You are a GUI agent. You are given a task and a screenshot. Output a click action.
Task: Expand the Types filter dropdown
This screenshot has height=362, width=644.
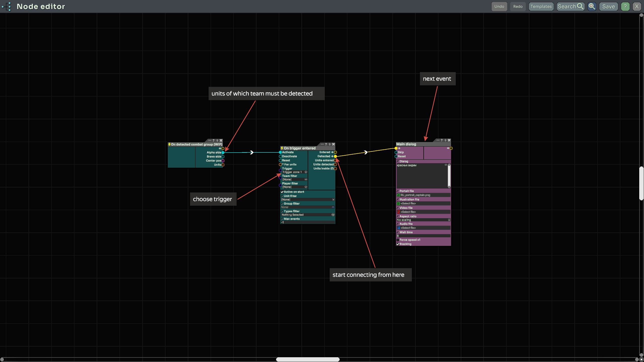[x=333, y=215]
